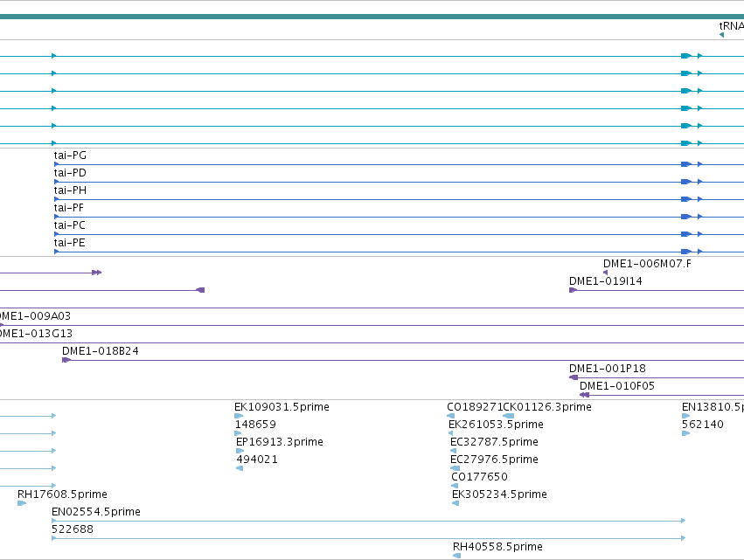The width and height of the screenshot is (744, 560).
Task: Click the EK109031.5prime block glyph
Action: coord(239,417)
